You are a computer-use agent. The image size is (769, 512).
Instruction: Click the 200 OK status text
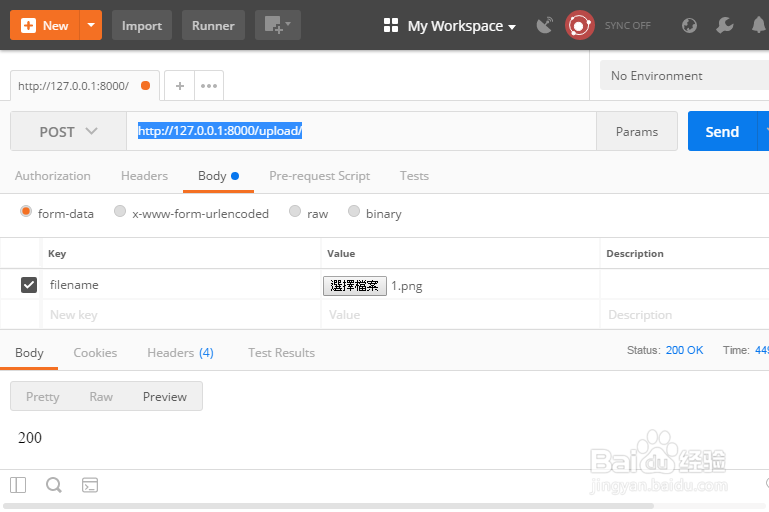coord(684,350)
